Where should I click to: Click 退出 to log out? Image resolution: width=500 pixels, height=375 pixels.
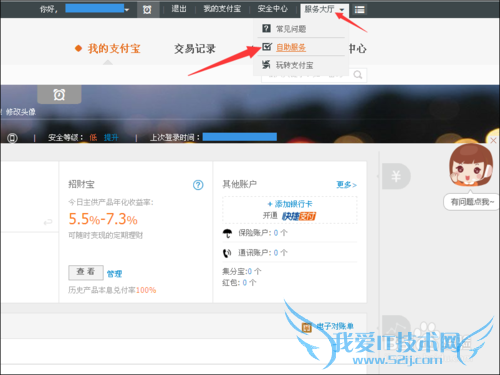(x=179, y=9)
